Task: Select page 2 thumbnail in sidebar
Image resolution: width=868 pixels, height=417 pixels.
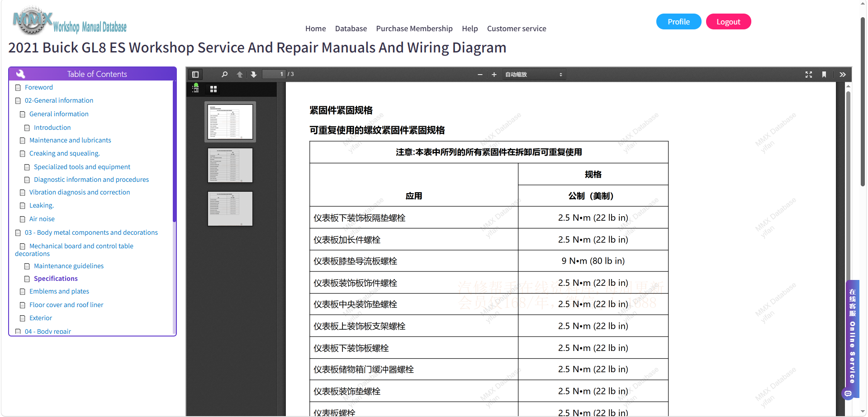Action: click(230, 165)
